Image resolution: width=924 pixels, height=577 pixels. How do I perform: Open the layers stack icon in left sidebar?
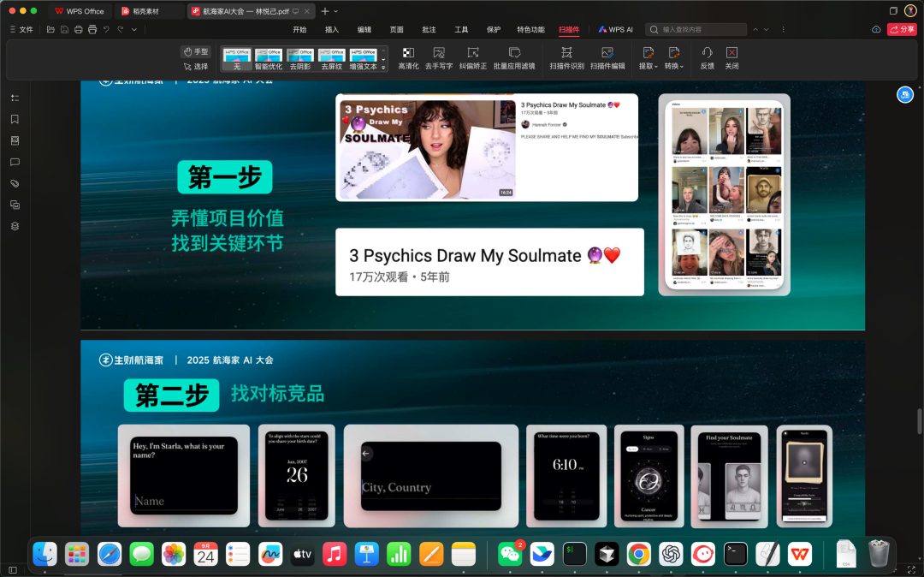tap(15, 226)
